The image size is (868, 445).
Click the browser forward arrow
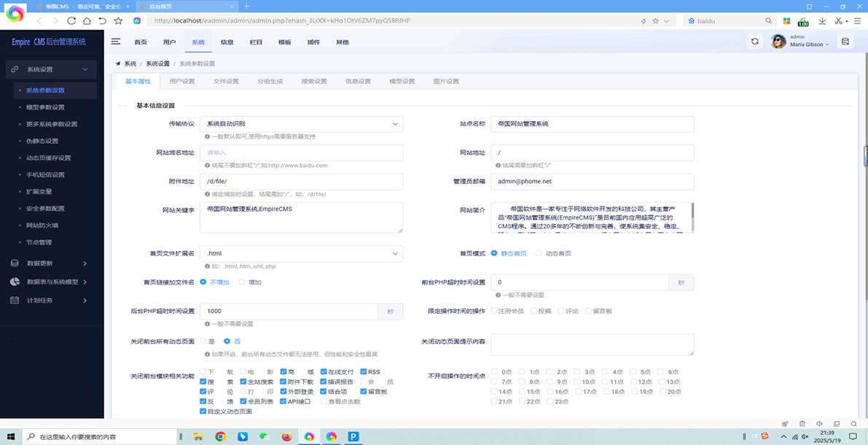(x=55, y=20)
